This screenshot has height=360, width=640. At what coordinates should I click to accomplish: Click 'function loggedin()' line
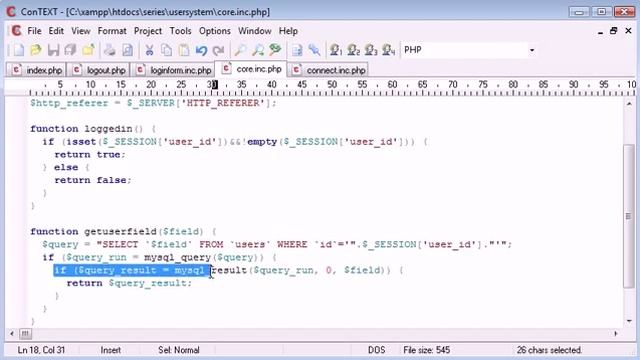[x=93, y=129]
